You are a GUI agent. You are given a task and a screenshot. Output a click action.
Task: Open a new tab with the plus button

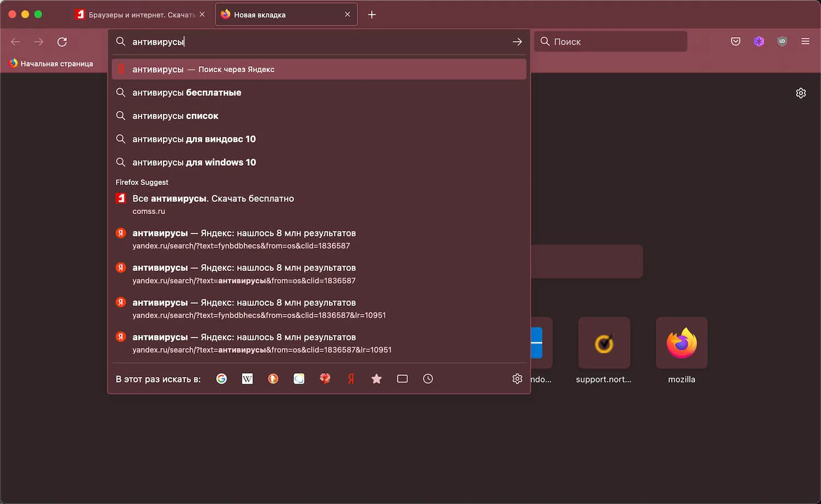click(x=372, y=15)
